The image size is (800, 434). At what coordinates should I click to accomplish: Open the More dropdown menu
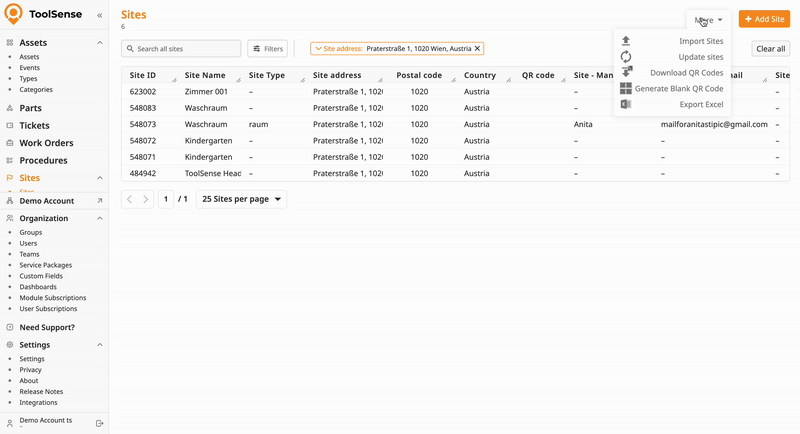(x=709, y=19)
